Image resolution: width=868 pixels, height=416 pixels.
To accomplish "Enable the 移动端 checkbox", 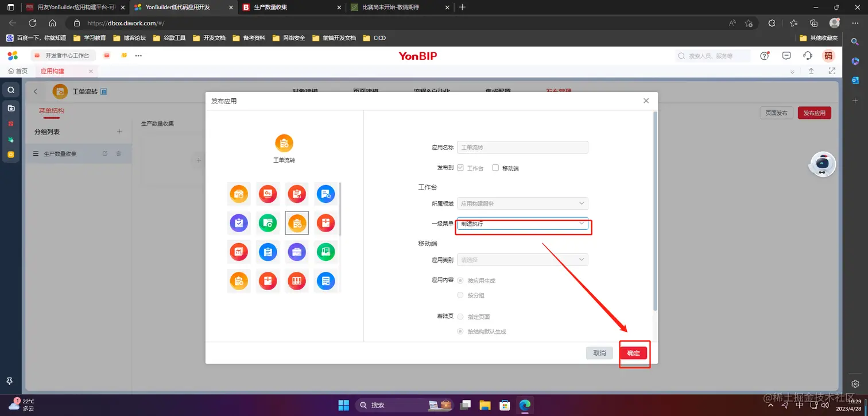I will coord(495,167).
